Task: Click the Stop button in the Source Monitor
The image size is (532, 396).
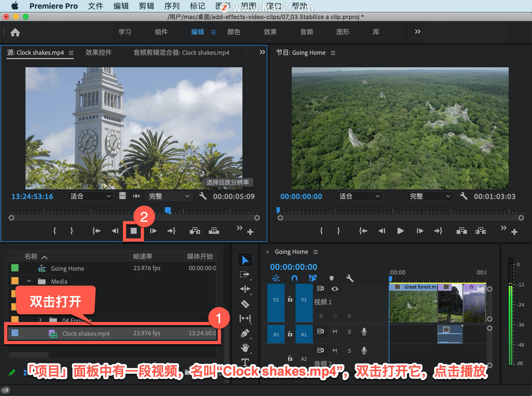Action: coord(133,231)
